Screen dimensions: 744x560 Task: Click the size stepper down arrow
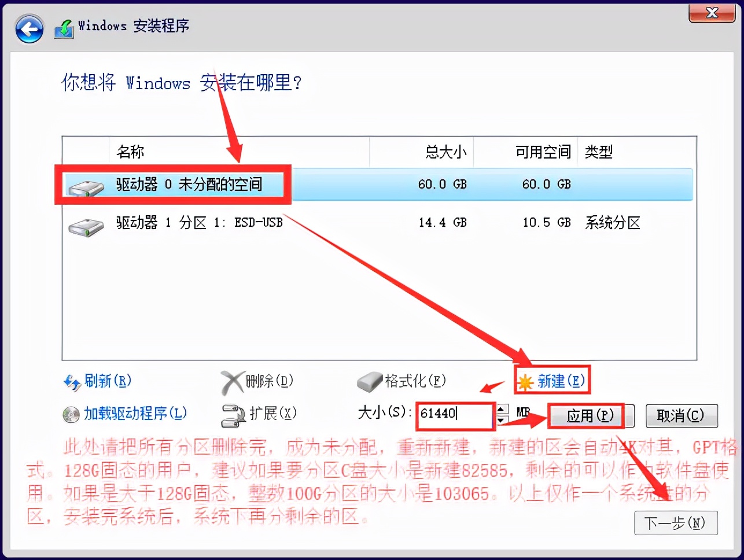coord(500,420)
